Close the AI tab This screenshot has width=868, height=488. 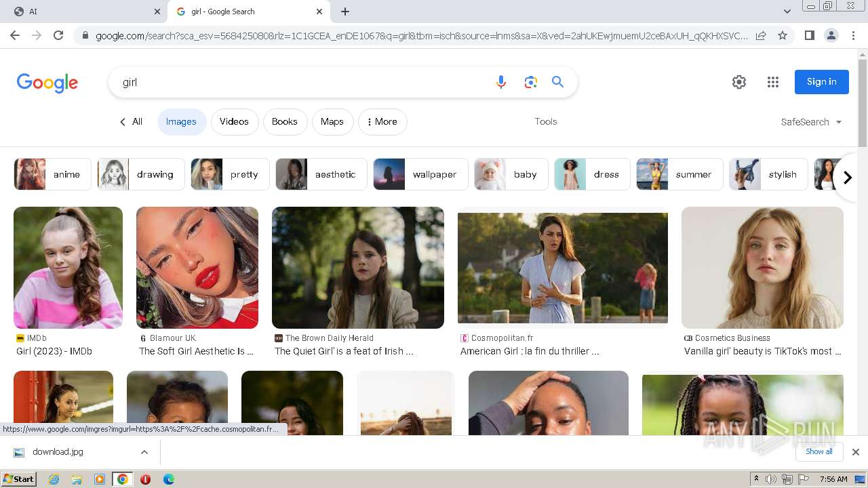pyautogui.click(x=157, y=12)
